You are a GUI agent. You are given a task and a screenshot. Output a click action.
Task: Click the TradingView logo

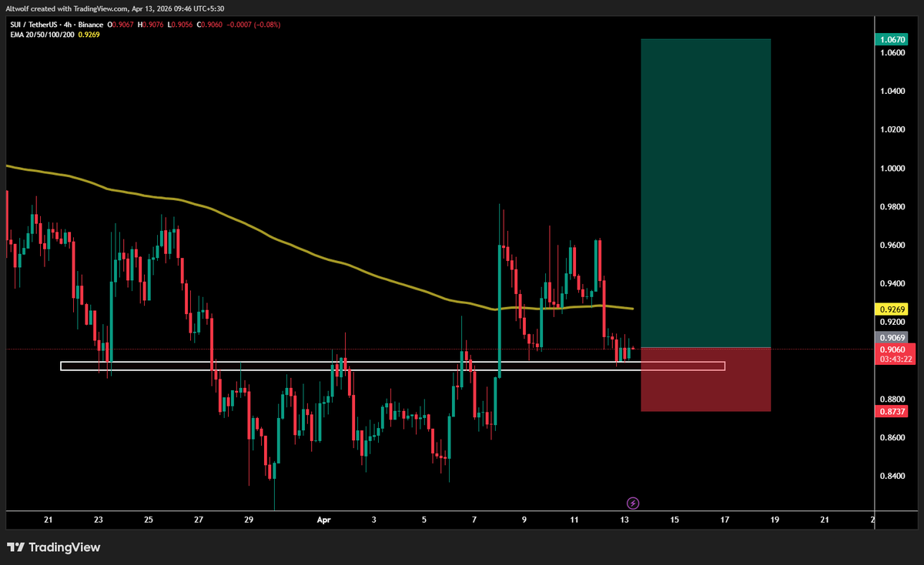[x=54, y=547]
